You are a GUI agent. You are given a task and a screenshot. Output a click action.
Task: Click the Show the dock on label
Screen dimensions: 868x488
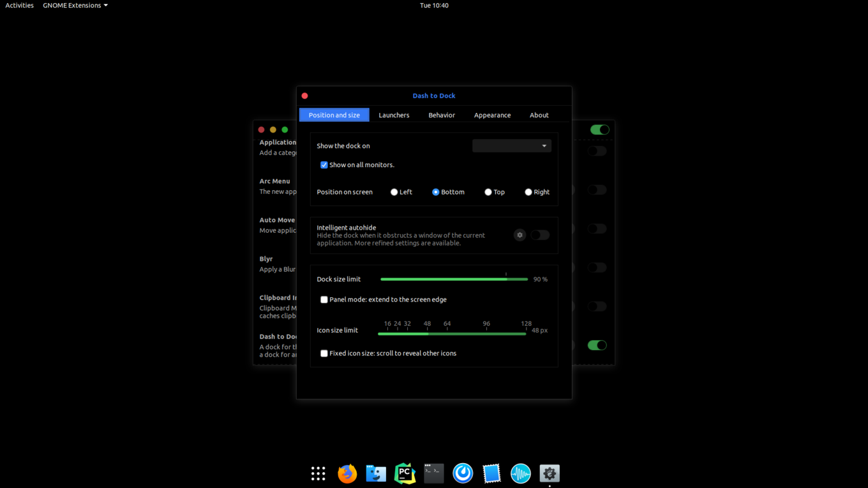343,145
